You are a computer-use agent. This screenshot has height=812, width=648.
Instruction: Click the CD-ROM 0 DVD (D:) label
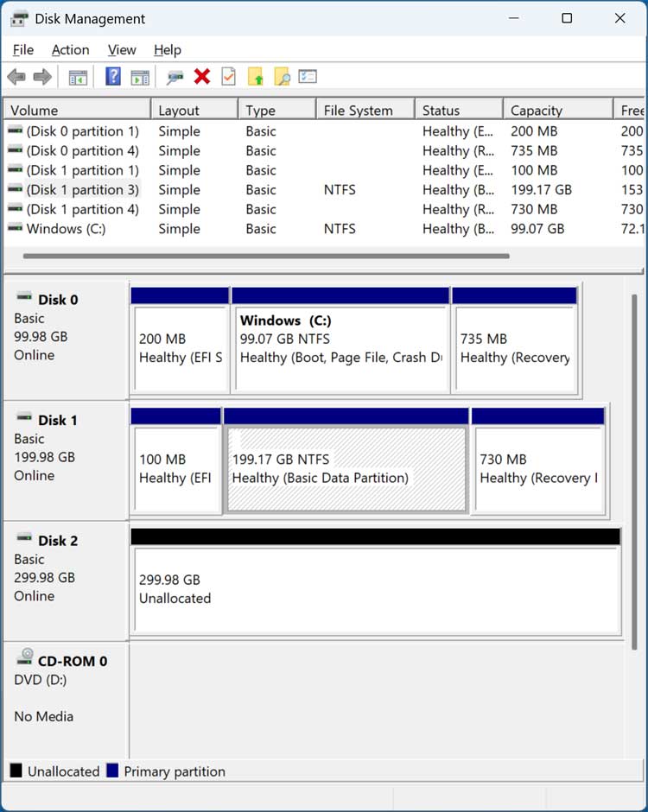pyautogui.click(x=41, y=680)
